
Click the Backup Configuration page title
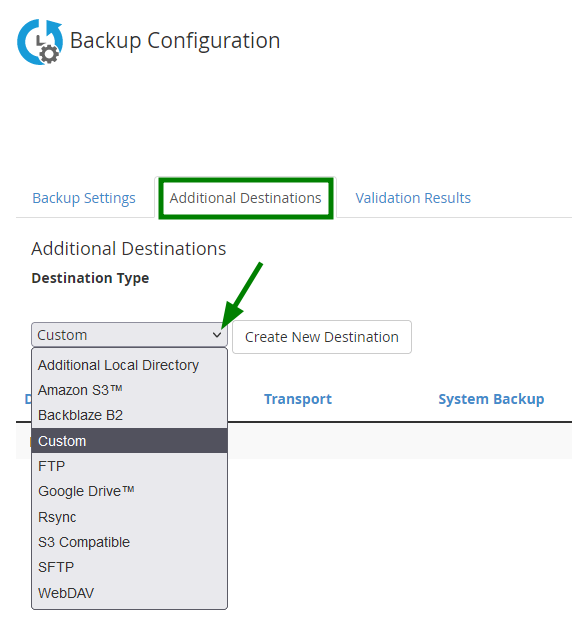click(x=175, y=41)
